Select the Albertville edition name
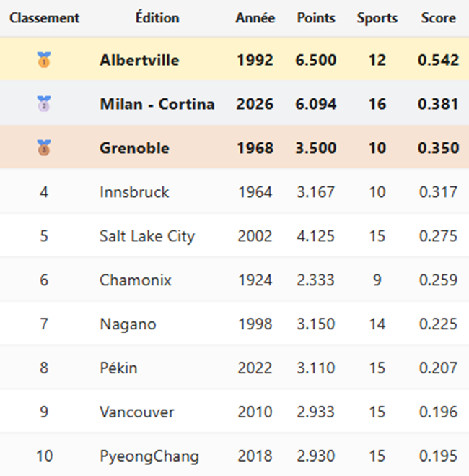 coord(139,61)
